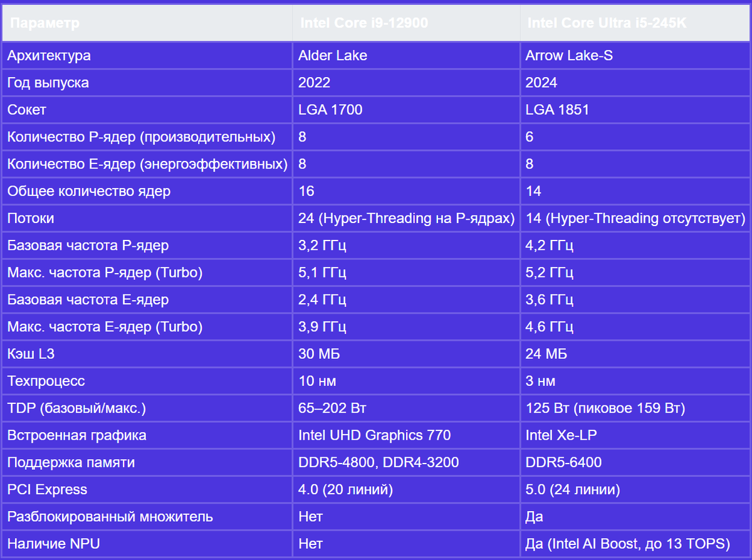Image resolution: width=752 pixels, height=560 pixels.
Task: Select the 'Год выпуска' row label
Action: point(48,83)
